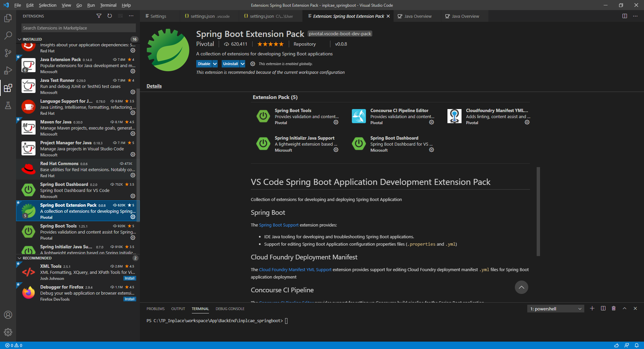
Task: Open the Test (flask) view
Action: click(8, 105)
